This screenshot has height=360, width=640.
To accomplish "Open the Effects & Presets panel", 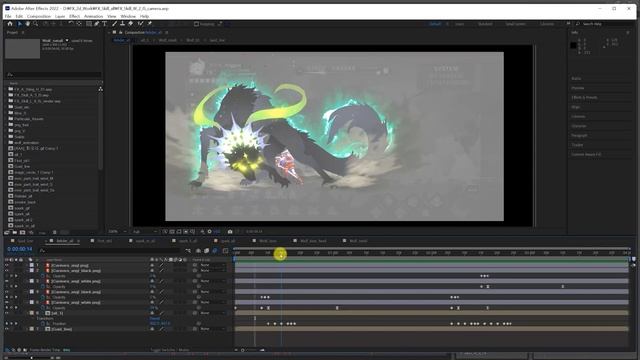I will [x=584, y=98].
